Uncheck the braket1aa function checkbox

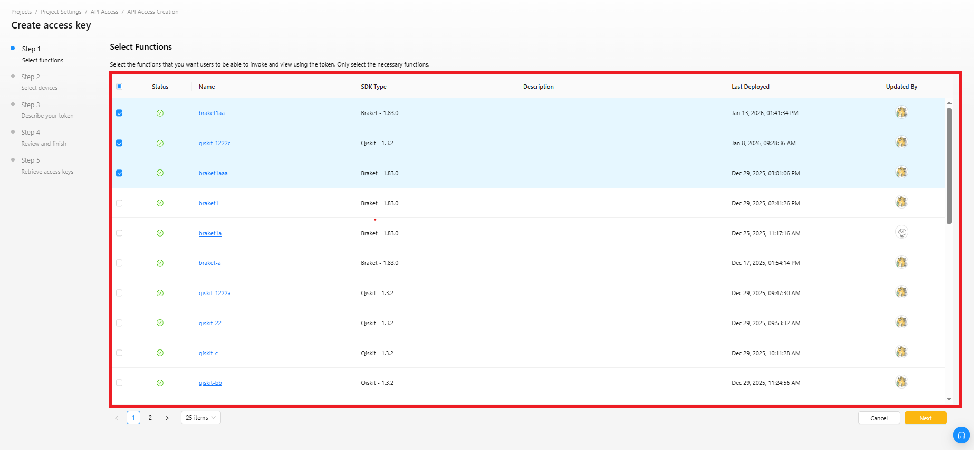click(119, 113)
